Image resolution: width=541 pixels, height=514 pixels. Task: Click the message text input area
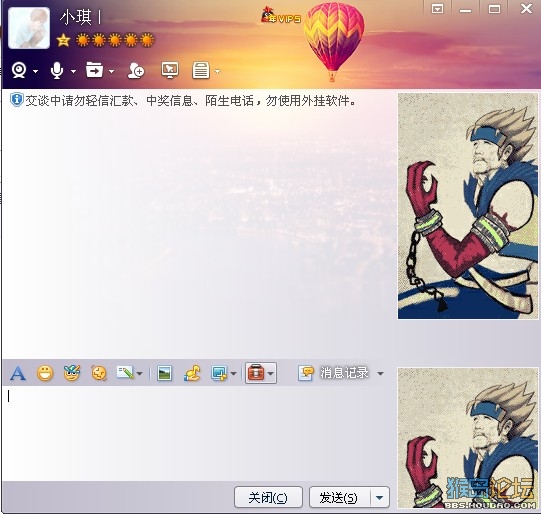[197, 433]
